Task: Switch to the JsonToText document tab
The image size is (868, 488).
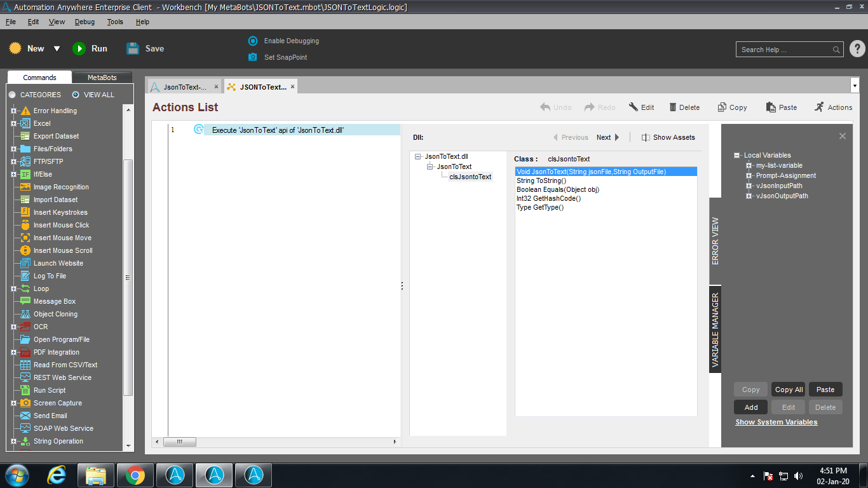Action: 184,87
